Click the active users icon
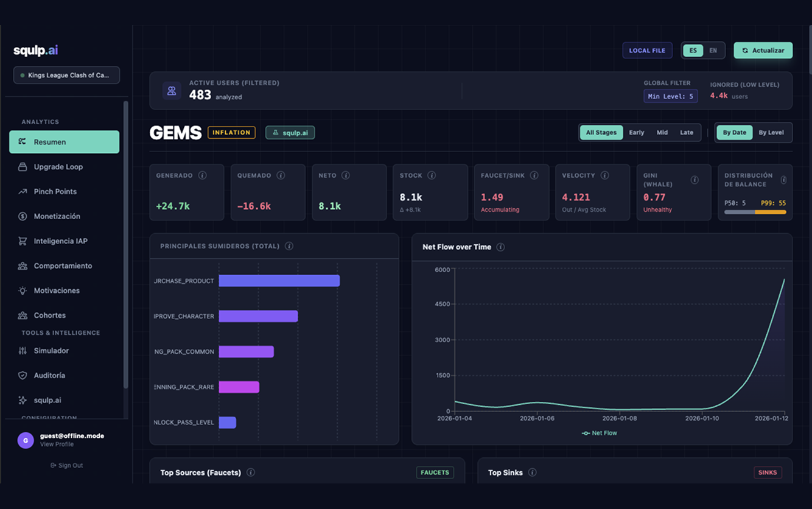 pyautogui.click(x=172, y=91)
